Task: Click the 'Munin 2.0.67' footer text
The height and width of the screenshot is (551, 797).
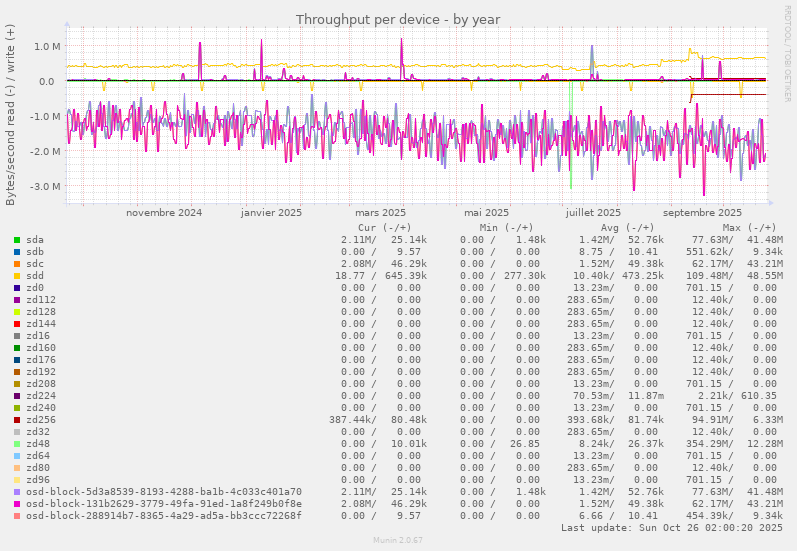Action: pyautogui.click(x=398, y=541)
